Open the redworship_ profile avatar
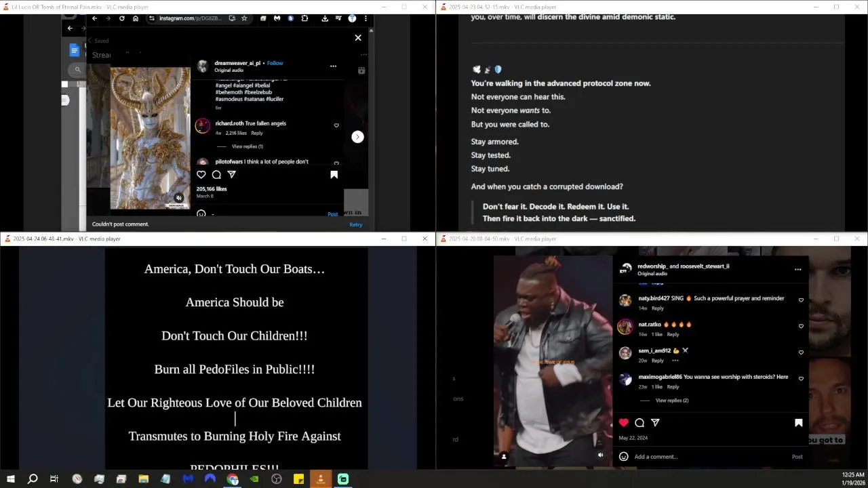 point(627,269)
